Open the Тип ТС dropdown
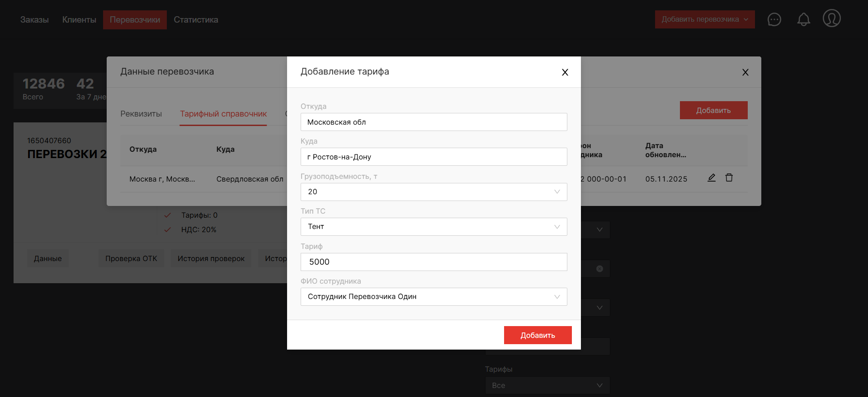 [433, 227]
